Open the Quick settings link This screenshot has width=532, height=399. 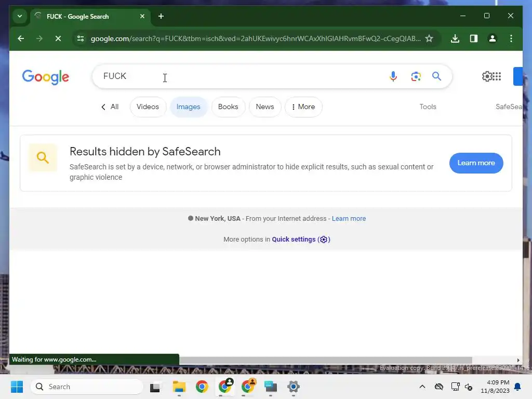click(x=301, y=240)
